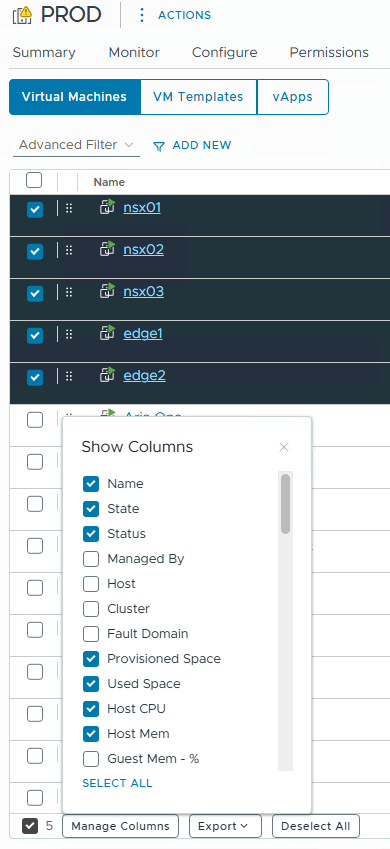Viewport: 390px width, 849px height.
Task: Click the PROD resource pool warning icon
Action: click(22, 15)
